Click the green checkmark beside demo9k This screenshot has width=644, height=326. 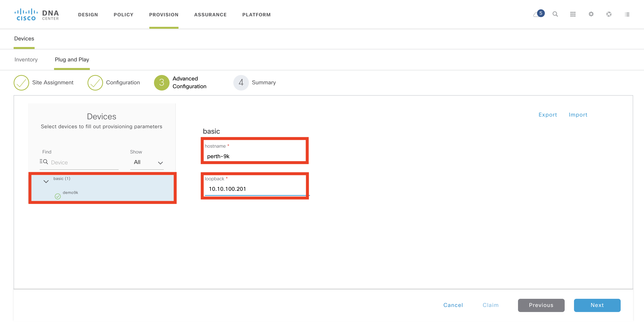click(x=58, y=196)
